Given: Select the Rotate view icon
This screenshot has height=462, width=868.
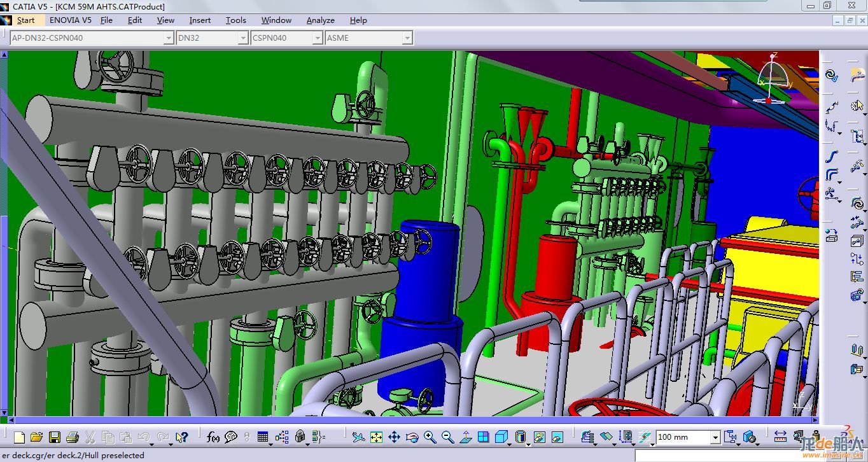Looking at the screenshot, I should [412, 437].
